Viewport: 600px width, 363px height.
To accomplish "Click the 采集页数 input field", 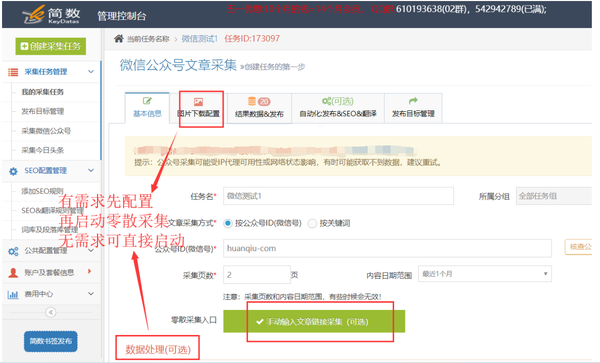I will coord(257,275).
